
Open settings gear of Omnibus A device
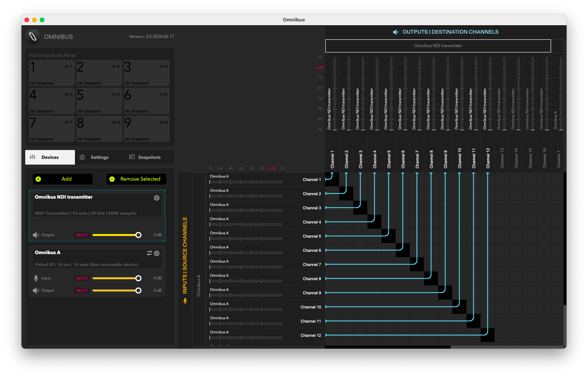[157, 253]
